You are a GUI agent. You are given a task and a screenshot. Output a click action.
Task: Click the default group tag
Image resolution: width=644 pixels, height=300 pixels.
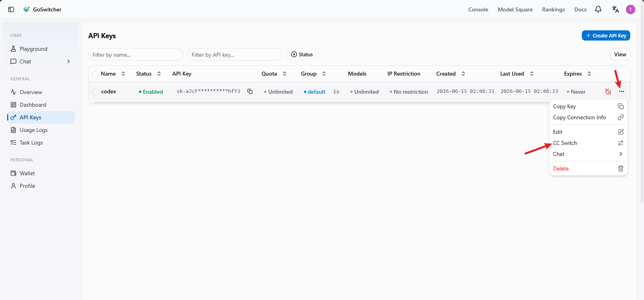pyautogui.click(x=315, y=92)
